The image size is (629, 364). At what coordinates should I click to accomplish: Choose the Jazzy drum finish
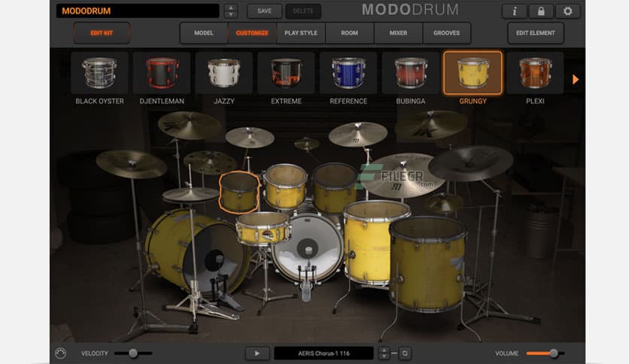point(224,72)
